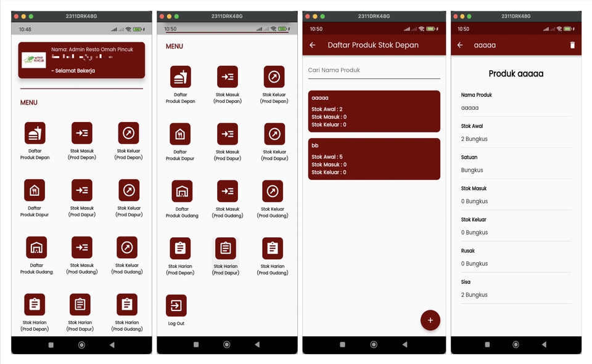Select the bb product card
The image size is (592, 364).
pos(373,159)
